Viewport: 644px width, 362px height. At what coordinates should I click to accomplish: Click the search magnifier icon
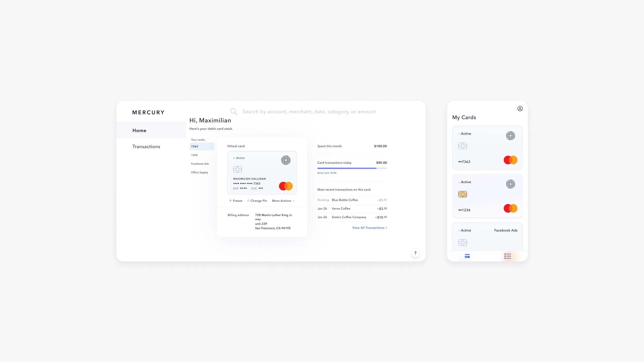[x=233, y=111]
